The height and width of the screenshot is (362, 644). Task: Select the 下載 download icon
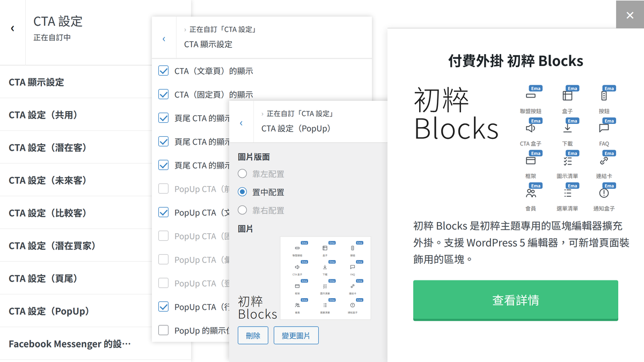(567, 128)
